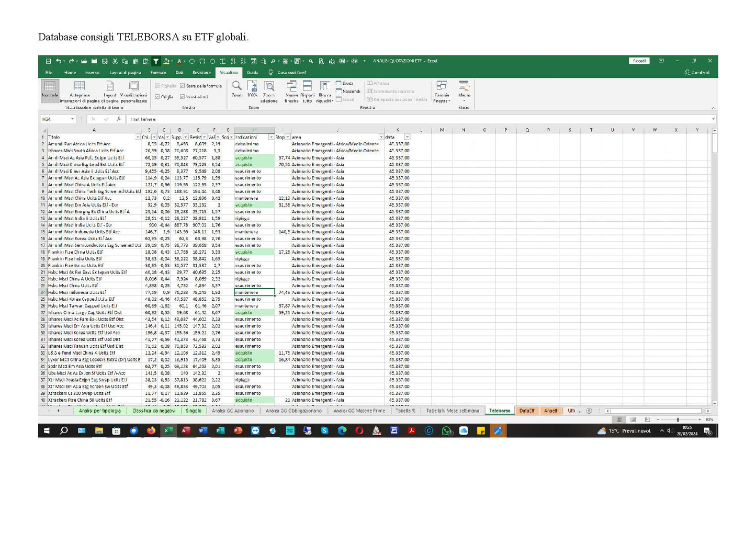Screen dimensions: 756x534
Task: Click Zoom selezione
Action: click(269, 92)
